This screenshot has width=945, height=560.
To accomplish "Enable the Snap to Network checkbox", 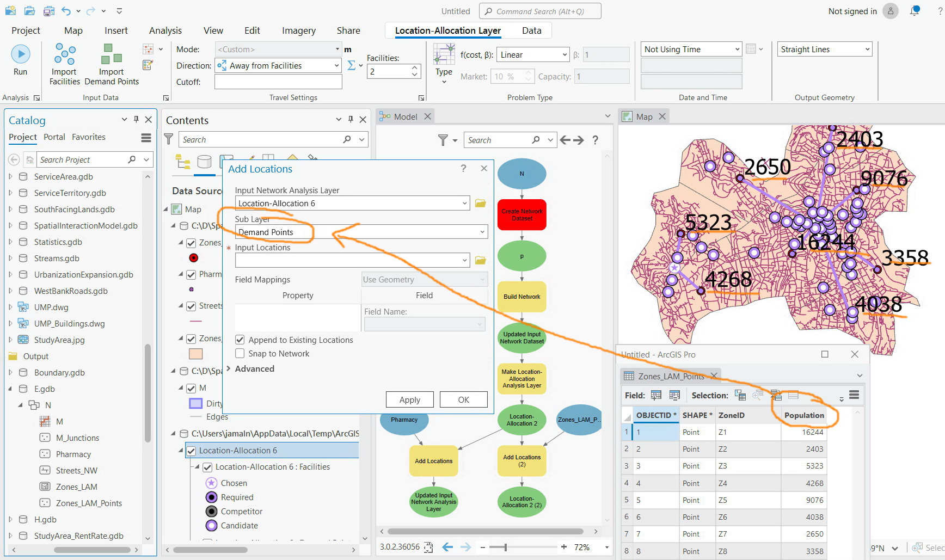I will pos(240,353).
